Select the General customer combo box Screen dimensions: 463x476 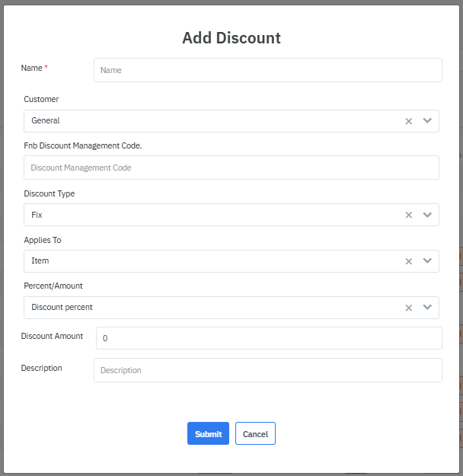pyautogui.click(x=213, y=121)
